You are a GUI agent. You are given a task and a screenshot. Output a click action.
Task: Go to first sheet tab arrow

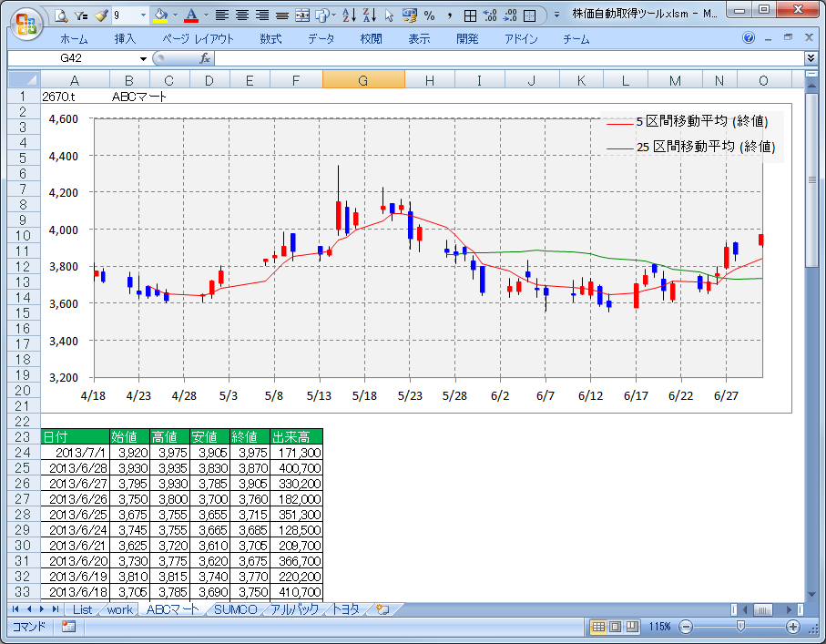15,609
